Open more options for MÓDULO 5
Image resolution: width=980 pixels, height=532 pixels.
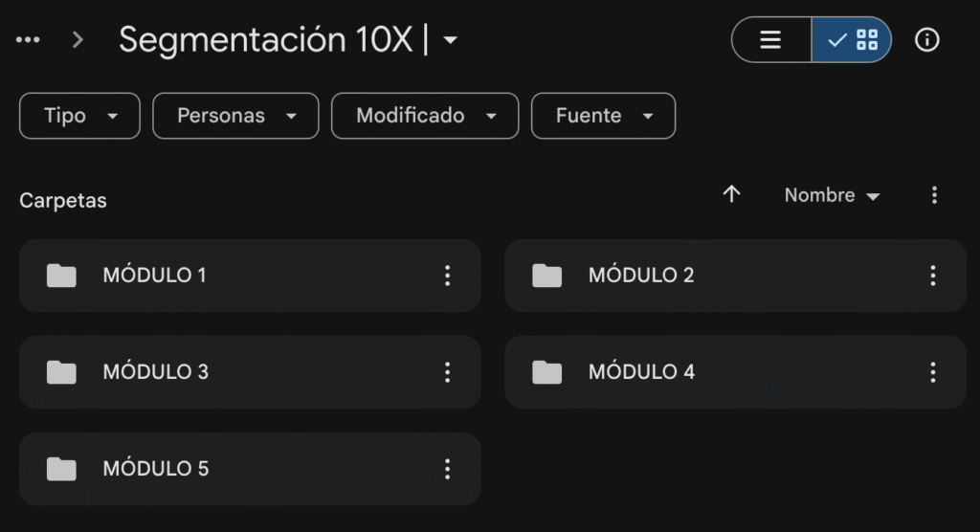(447, 469)
